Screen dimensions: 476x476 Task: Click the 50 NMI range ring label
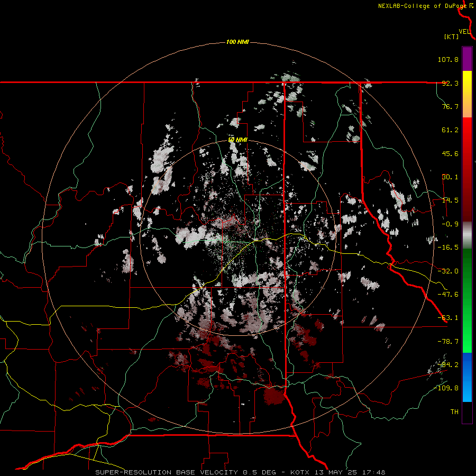pos(237,140)
